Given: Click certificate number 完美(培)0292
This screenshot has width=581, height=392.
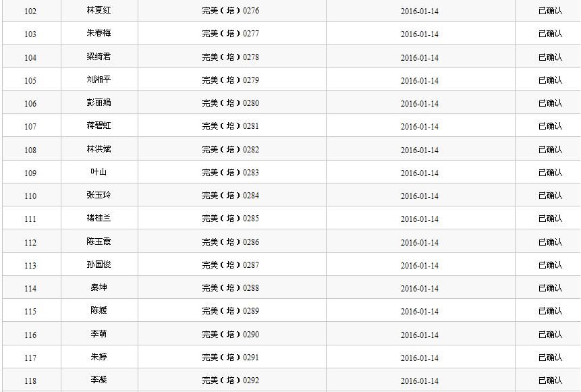Looking at the screenshot, I should [230, 381].
